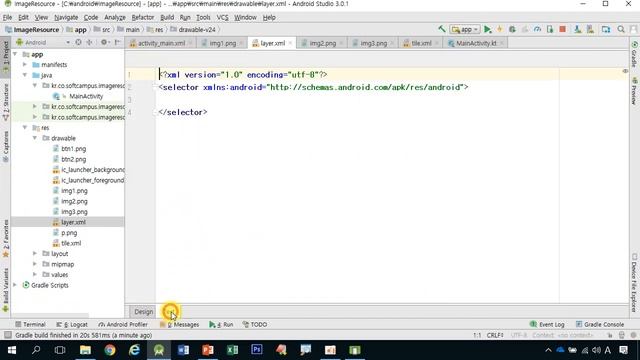Click the Attach debugger to process icon

550,29
